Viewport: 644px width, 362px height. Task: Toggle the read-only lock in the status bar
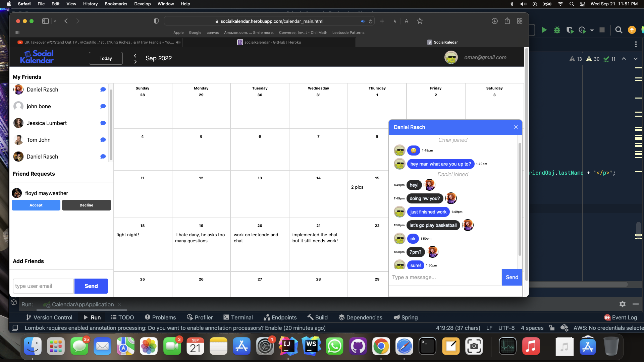point(552,328)
